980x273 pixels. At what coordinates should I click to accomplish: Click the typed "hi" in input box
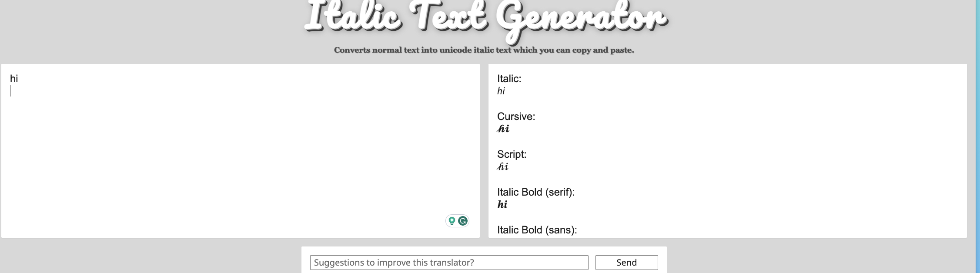14,79
